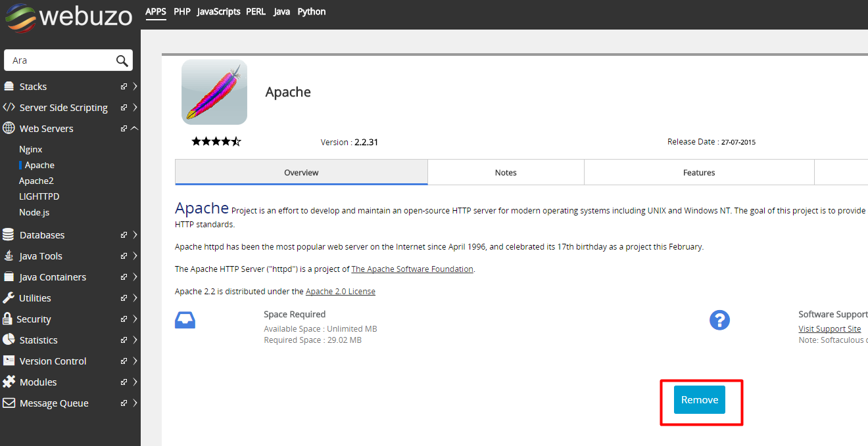Switch to the Overview tab

(301, 172)
